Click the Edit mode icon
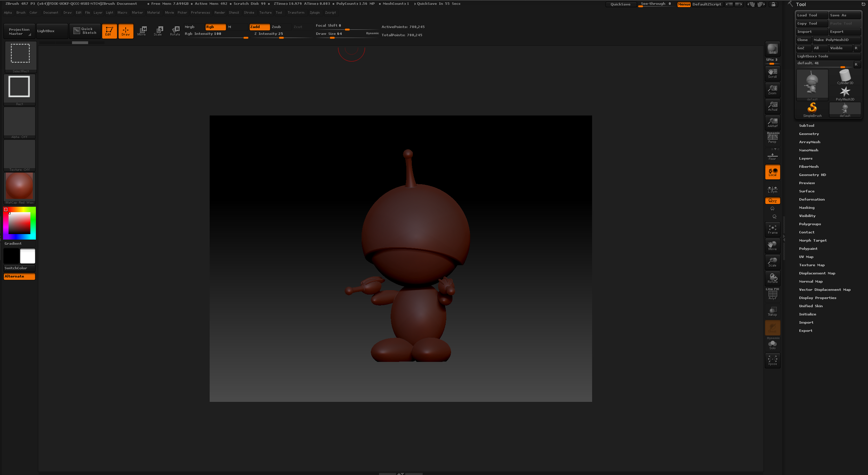 (109, 31)
